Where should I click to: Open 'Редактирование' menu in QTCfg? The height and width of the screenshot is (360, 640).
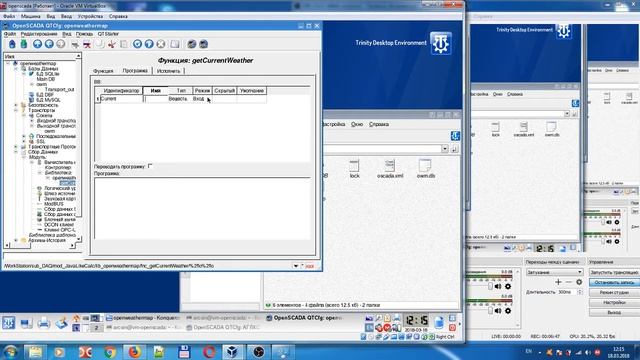click(x=39, y=34)
